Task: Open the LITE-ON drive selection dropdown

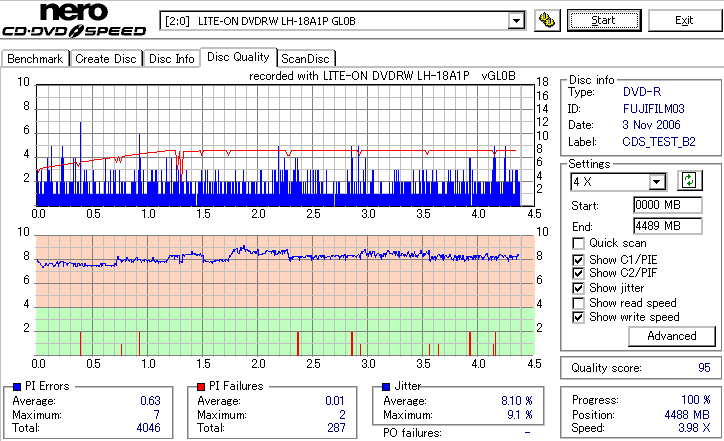Action: coord(516,21)
